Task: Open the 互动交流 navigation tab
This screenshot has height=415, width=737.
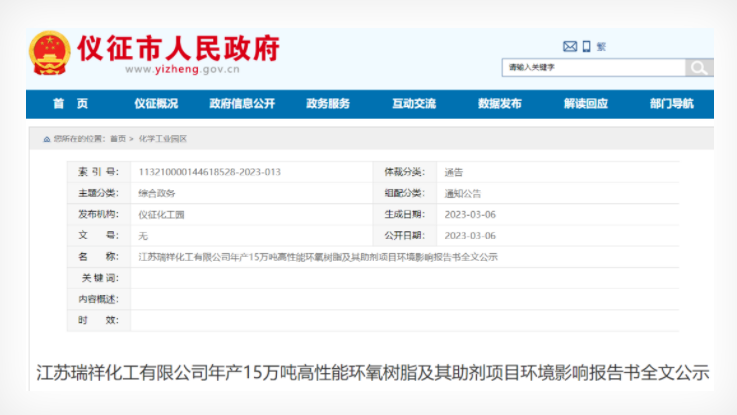Action: pos(414,103)
